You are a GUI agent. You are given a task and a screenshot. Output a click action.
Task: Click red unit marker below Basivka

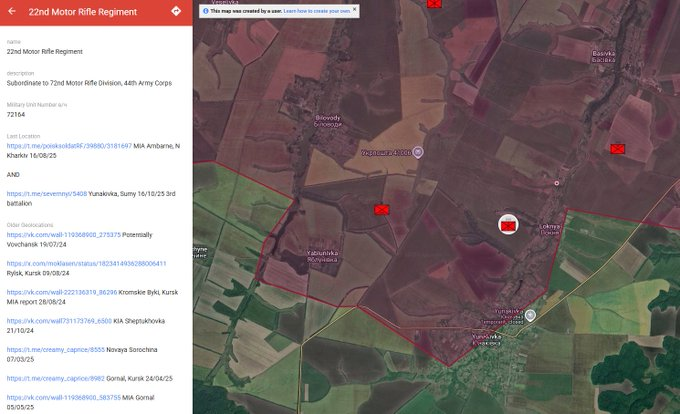point(617,148)
